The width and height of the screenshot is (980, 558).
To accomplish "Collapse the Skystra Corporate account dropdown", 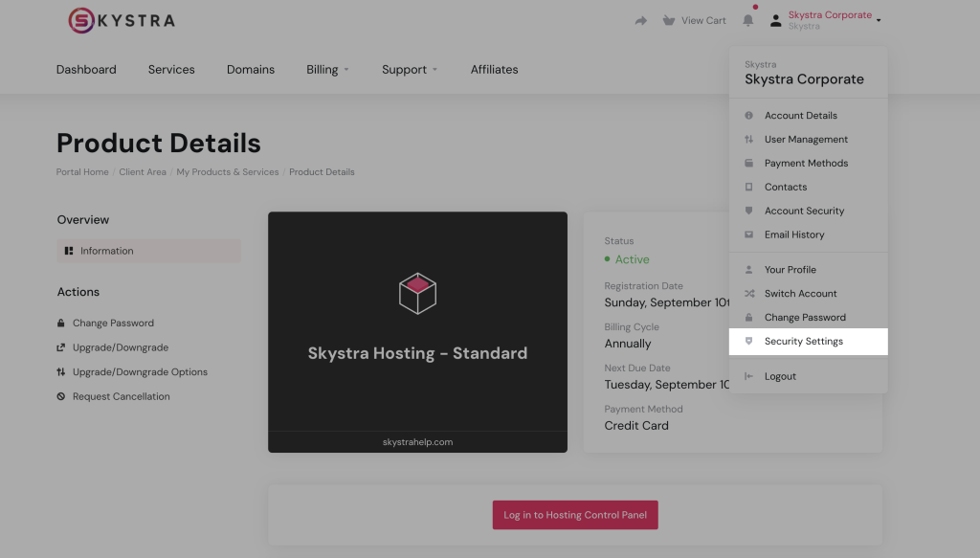I will (x=830, y=20).
